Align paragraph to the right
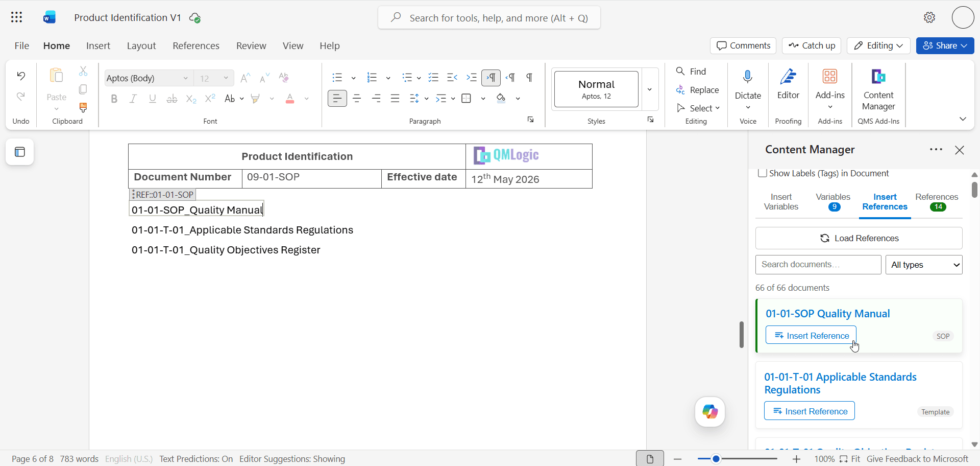Screen dimensions: 980x466 pos(376,99)
